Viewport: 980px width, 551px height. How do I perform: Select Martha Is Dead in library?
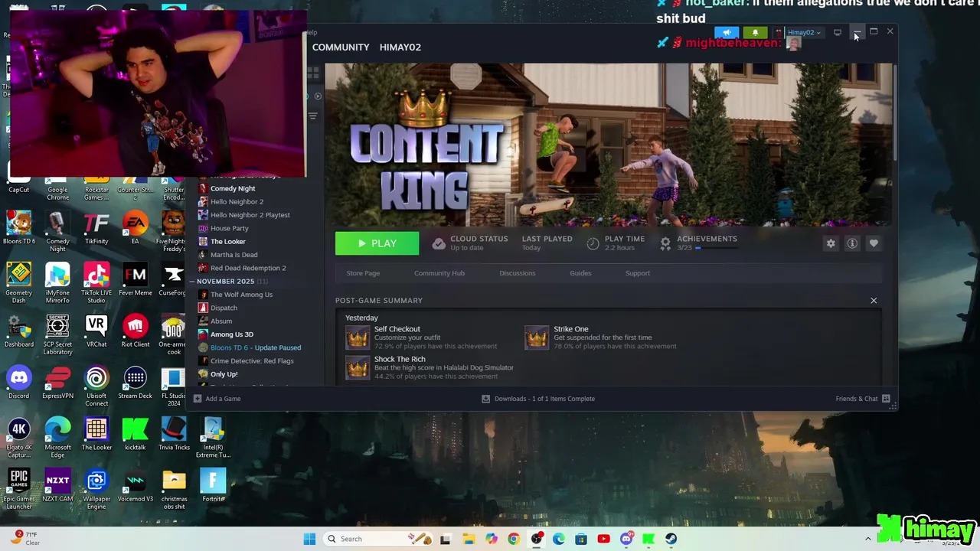[234, 255]
